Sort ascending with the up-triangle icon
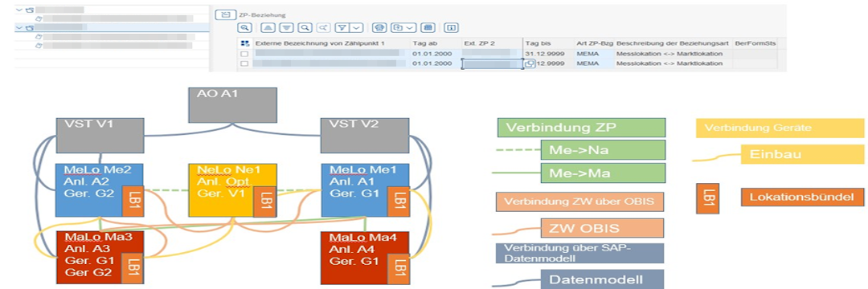The height and width of the screenshot is (289, 868). [268, 27]
